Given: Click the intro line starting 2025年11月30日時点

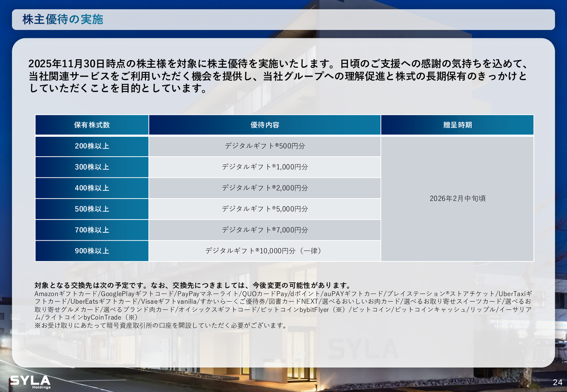Looking at the screenshot, I should [x=277, y=64].
